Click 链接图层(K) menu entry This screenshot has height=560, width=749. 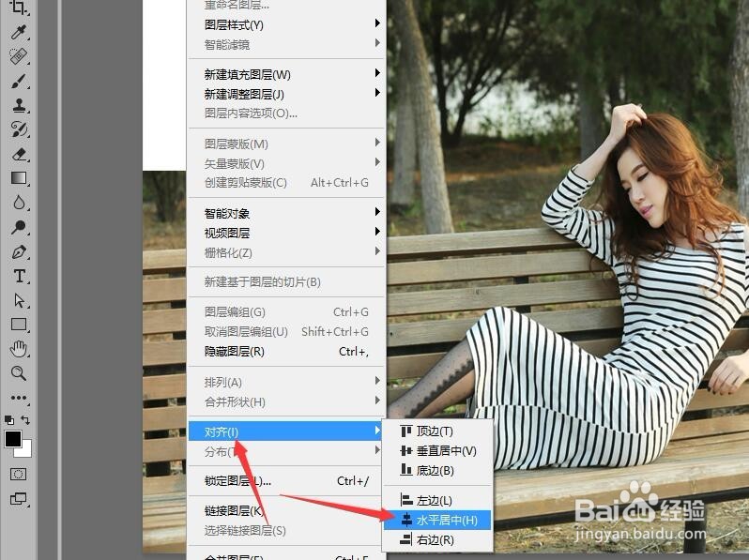(285, 511)
